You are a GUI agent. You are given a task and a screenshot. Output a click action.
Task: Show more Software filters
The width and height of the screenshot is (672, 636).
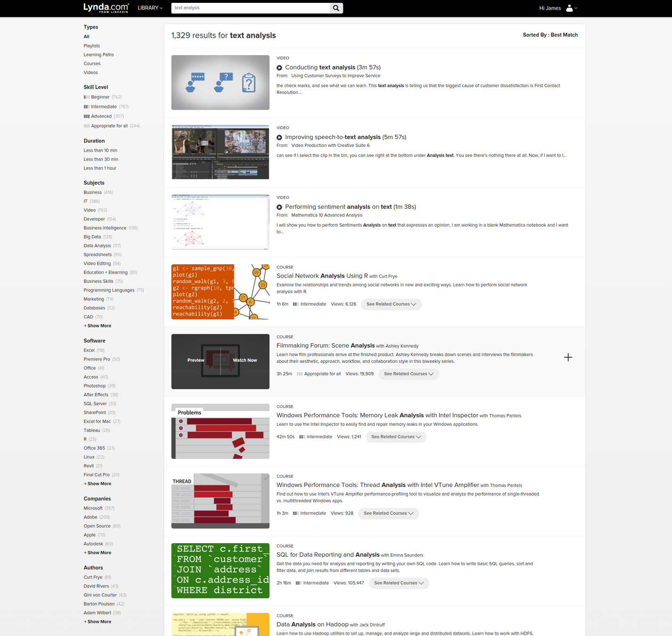[97, 484]
